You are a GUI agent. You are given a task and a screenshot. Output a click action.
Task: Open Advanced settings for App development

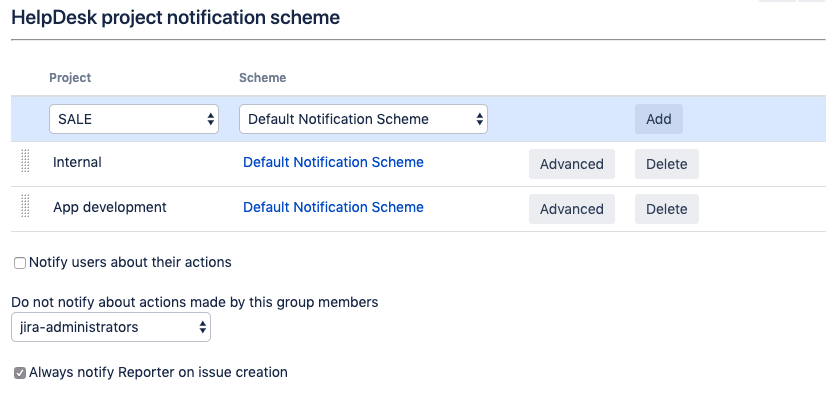[x=572, y=208]
